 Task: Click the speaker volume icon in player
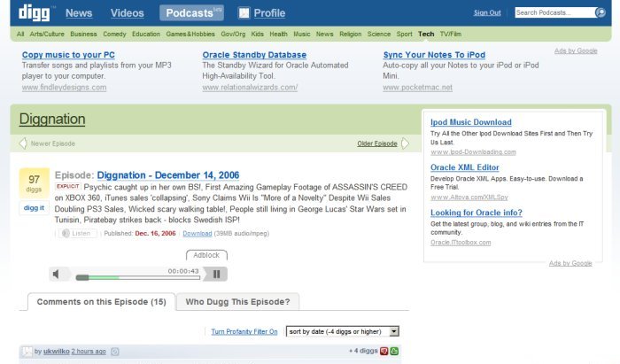pyautogui.click(x=56, y=274)
